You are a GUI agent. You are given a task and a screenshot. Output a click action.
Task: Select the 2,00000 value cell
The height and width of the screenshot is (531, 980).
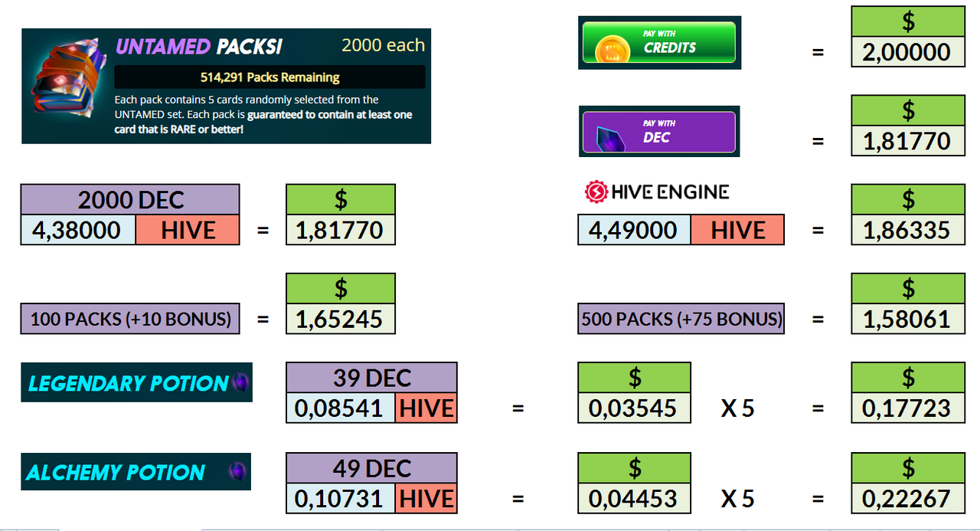[908, 52]
